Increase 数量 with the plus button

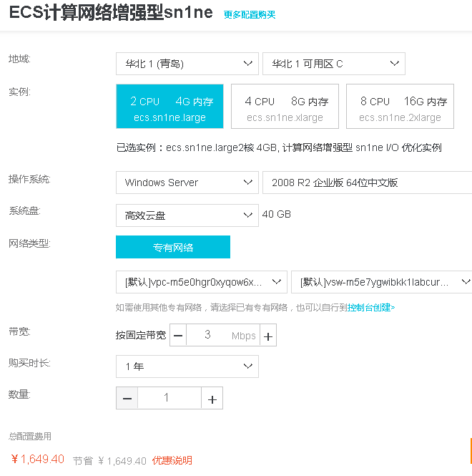[x=212, y=398]
